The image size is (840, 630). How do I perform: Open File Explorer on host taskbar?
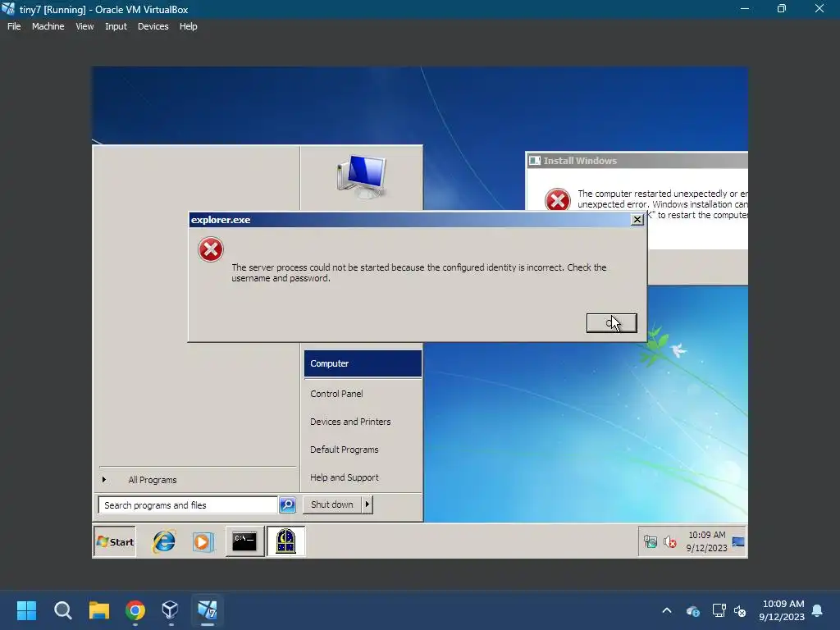click(99, 610)
